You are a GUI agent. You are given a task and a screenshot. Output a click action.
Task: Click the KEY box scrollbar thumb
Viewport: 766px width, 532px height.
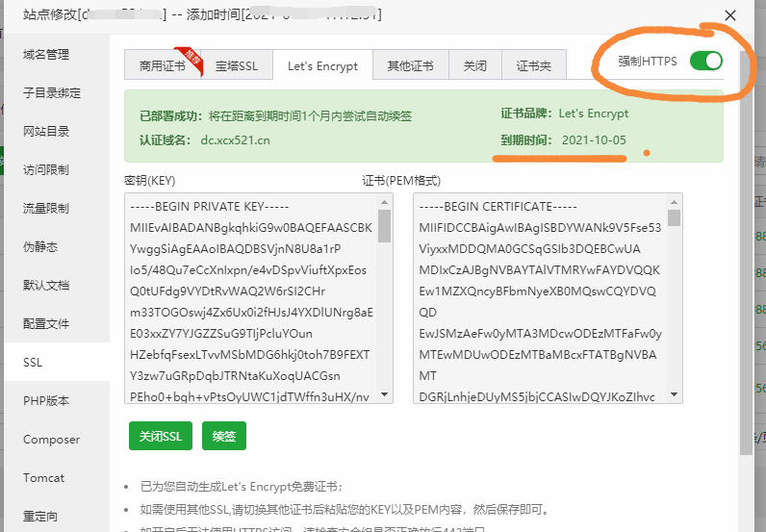point(385,226)
